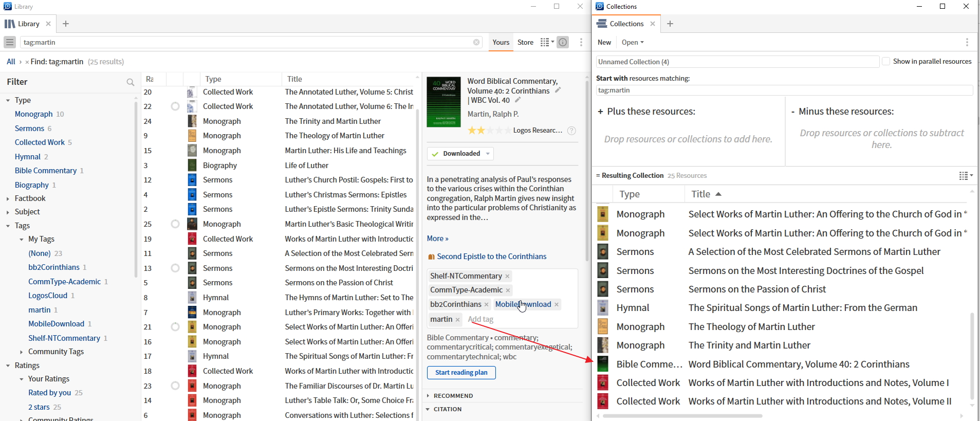Viewport: 980px width, 421px height.
Task: Switch to the Yours tab
Action: (501, 42)
